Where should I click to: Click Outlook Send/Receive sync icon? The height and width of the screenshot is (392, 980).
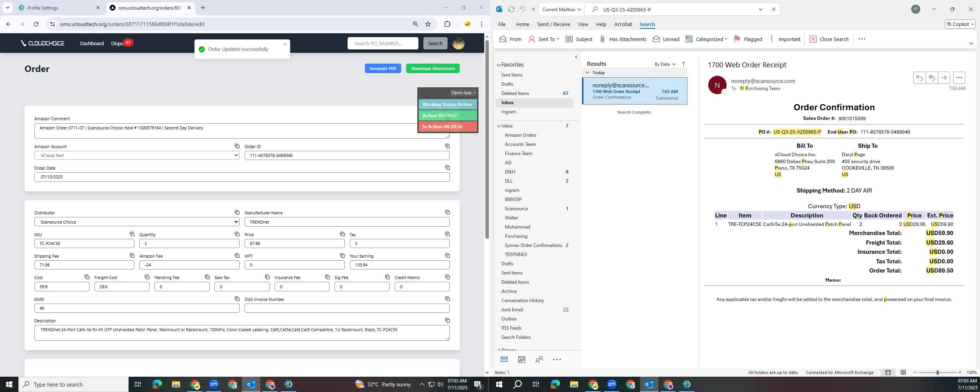[x=511, y=9]
